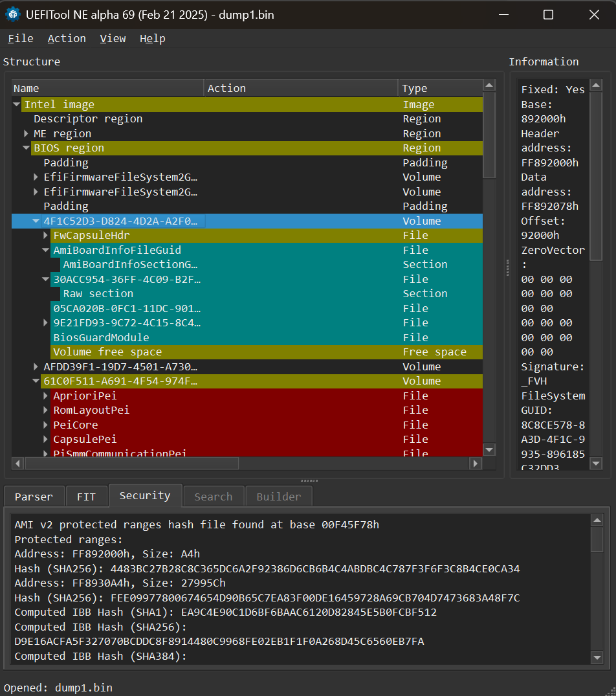Select the Descriptor region row
This screenshot has width=616, height=696.
[x=247, y=119]
